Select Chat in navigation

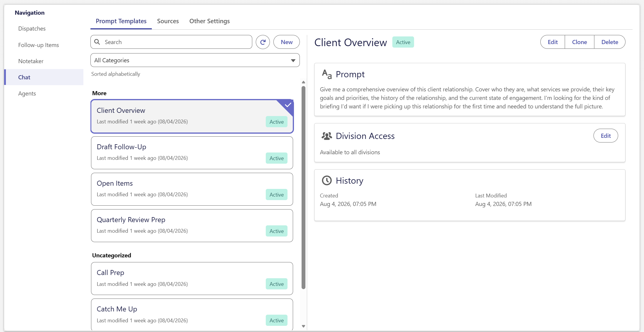(44, 77)
